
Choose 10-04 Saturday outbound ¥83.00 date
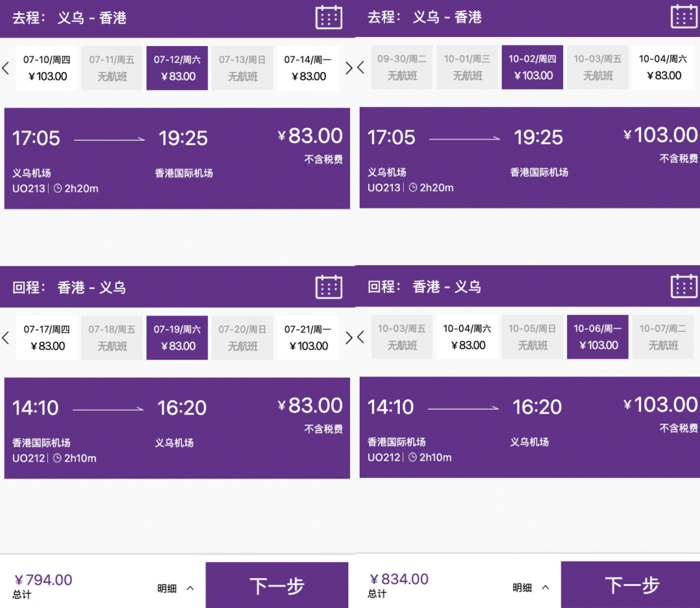663,67
